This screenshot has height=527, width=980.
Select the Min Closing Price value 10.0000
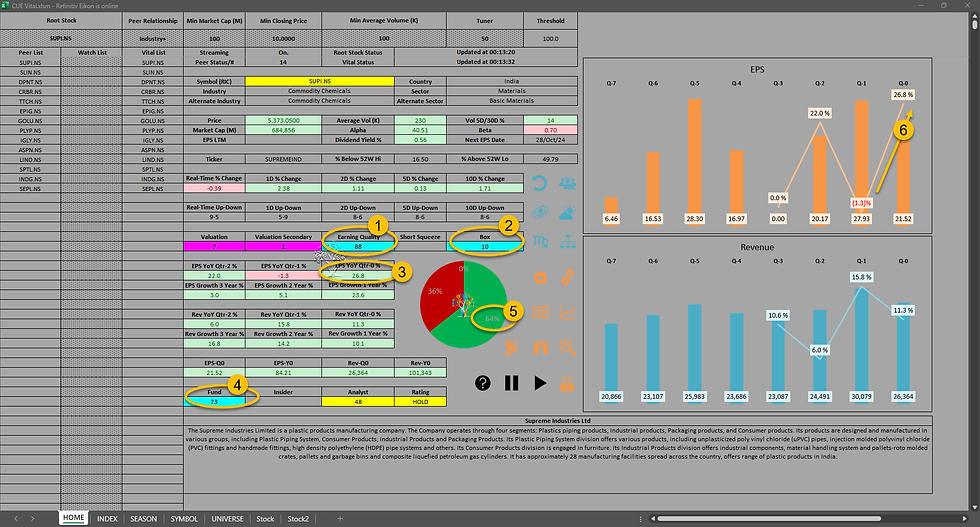point(284,38)
